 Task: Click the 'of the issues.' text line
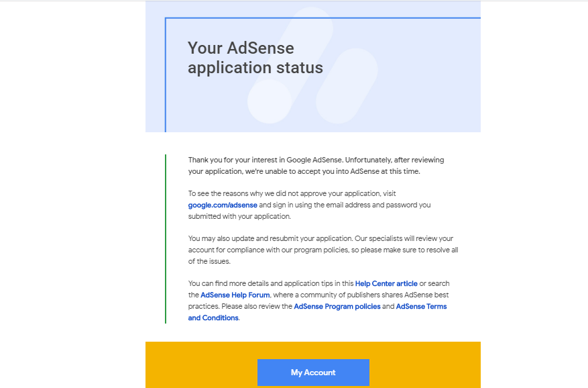[x=209, y=261]
